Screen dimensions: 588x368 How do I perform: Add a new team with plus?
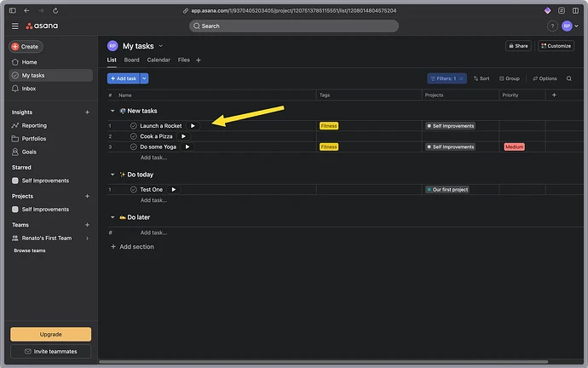point(87,225)
